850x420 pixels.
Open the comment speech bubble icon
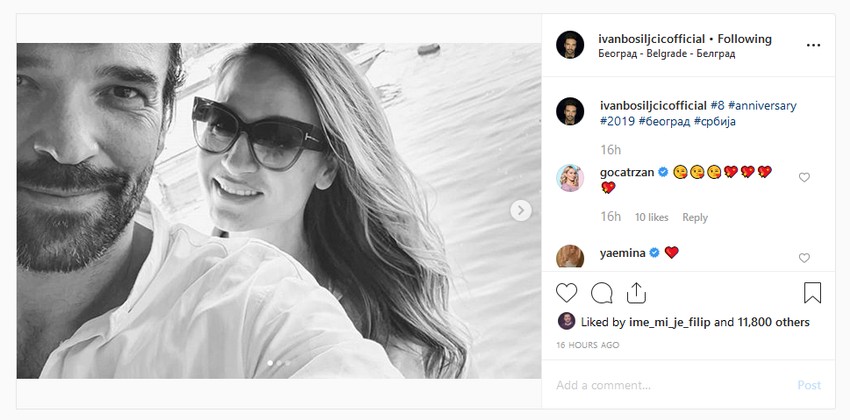(602, 293)
